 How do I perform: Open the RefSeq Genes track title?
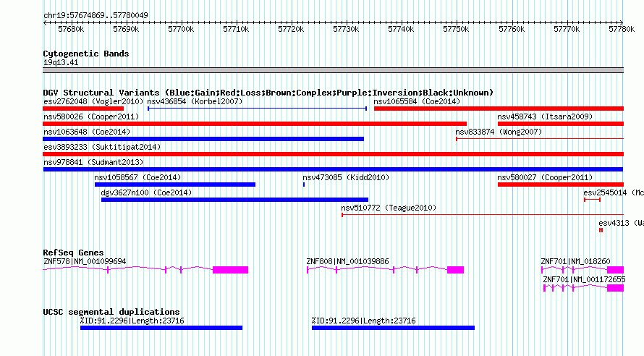tap(73, 253)
